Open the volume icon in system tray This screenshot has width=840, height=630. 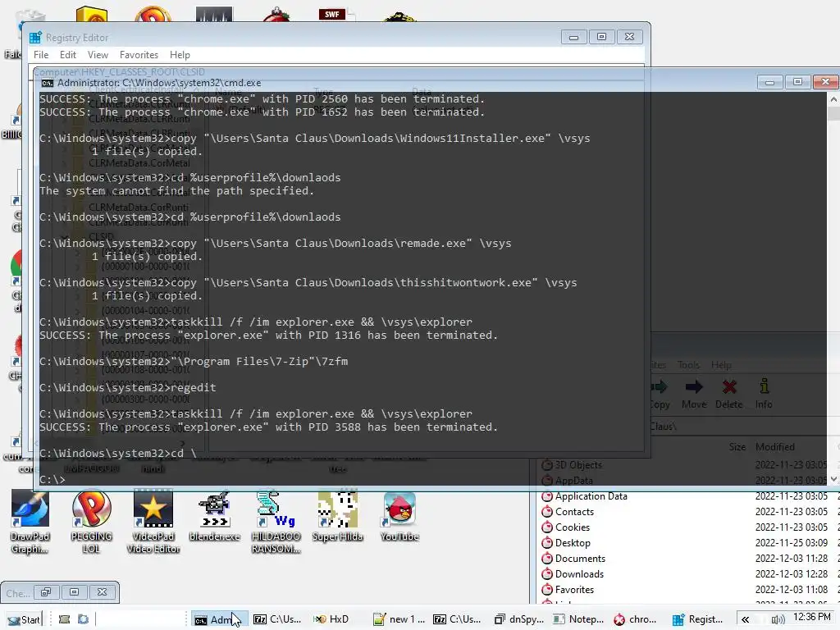coord(778,619)
